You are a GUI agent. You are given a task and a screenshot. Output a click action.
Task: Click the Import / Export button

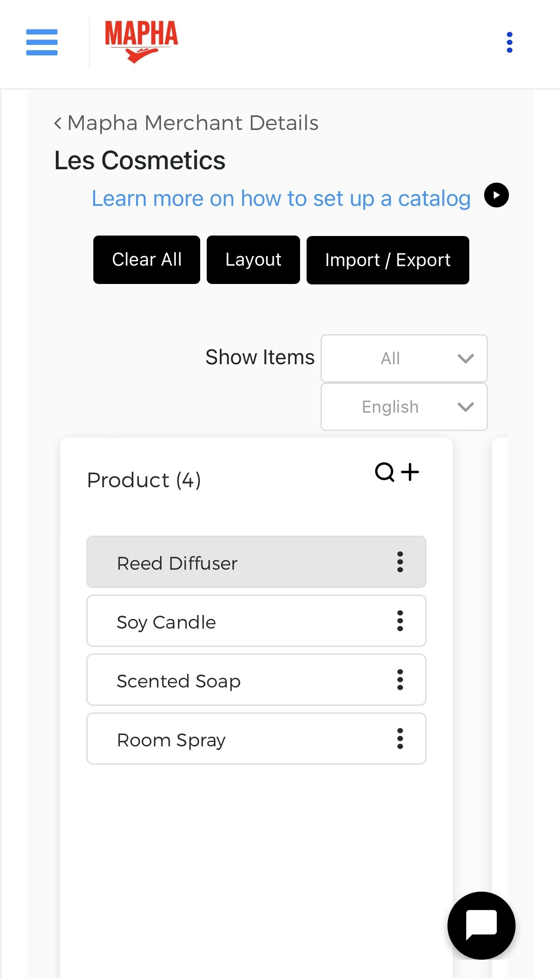[388, 260]
